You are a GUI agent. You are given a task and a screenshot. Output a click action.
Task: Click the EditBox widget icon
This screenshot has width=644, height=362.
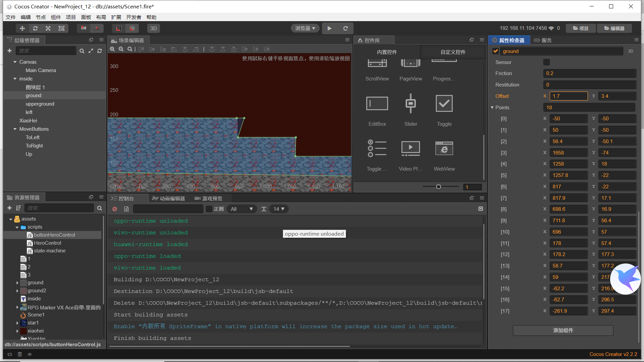coord(377,104)
